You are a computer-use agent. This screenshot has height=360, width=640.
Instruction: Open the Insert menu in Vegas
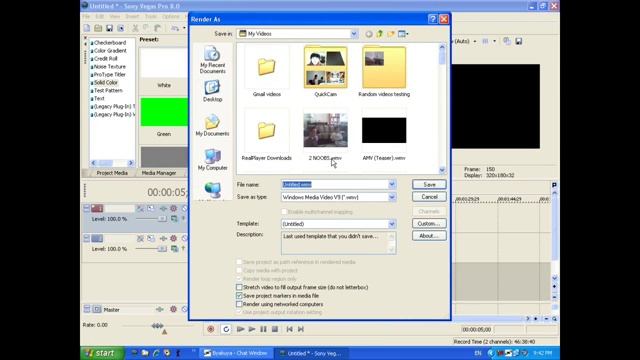point(132,16)
